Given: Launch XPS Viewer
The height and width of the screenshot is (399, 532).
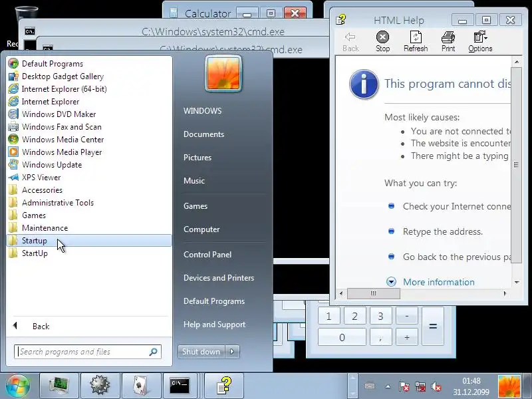Looking at the screenshot, I should pos(89,178).
